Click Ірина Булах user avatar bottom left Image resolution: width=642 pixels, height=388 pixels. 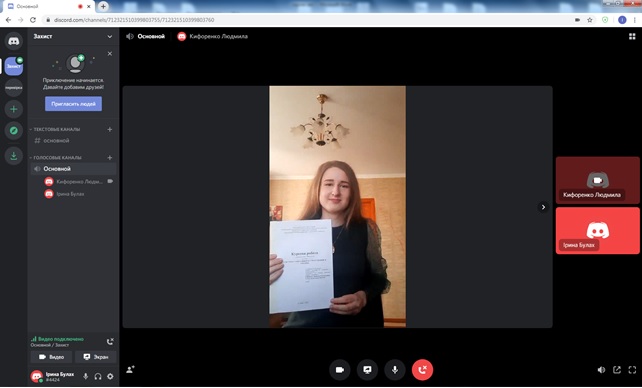(37, 376)
